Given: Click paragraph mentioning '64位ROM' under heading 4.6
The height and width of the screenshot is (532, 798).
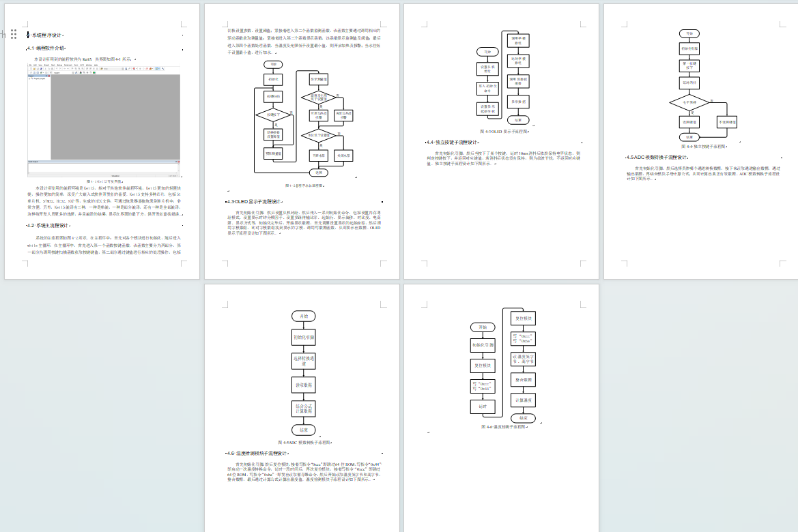Looking at the screenshot, I should point(304,471).
